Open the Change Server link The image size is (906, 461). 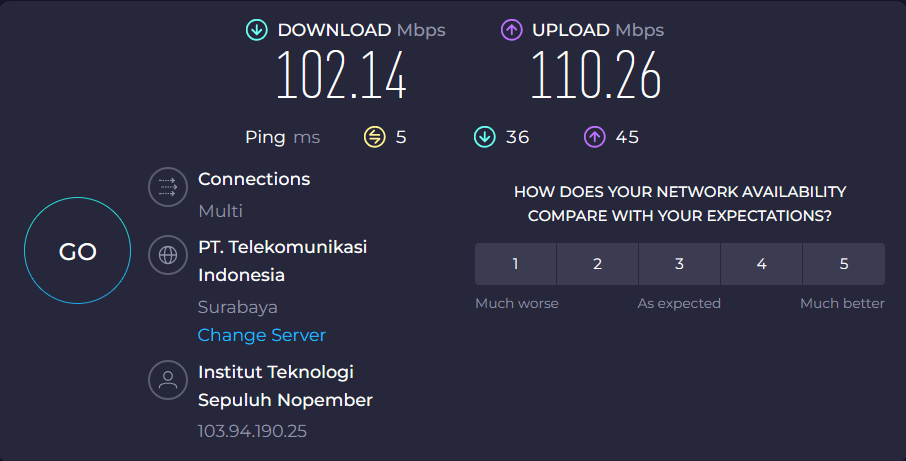click(262, 335)
